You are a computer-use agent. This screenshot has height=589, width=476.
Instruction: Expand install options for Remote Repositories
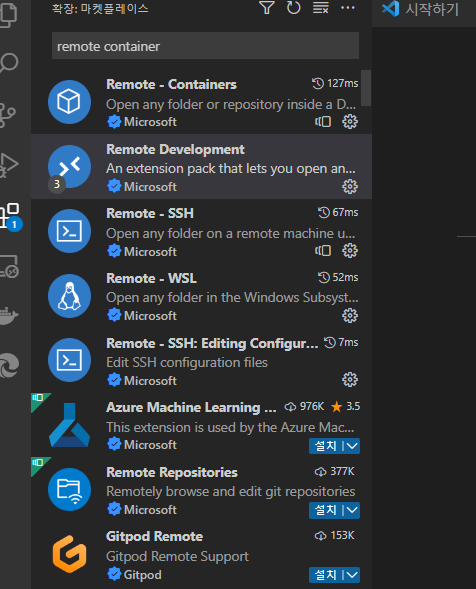point(352,510)
